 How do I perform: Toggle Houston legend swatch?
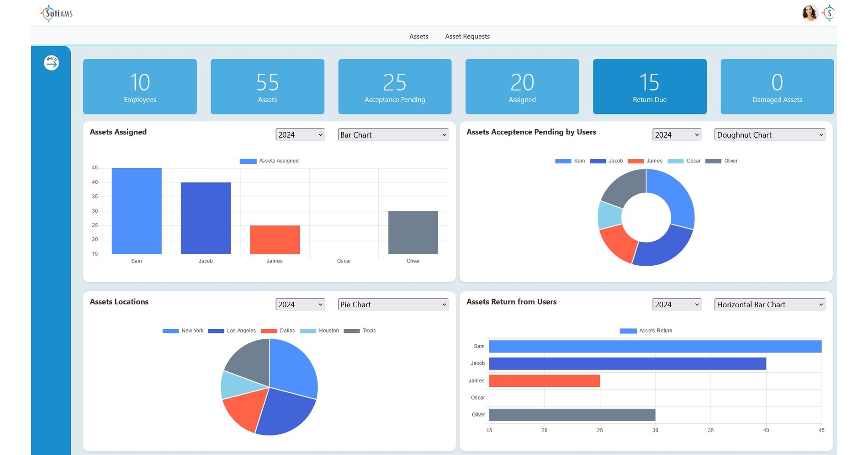point(308,331)
